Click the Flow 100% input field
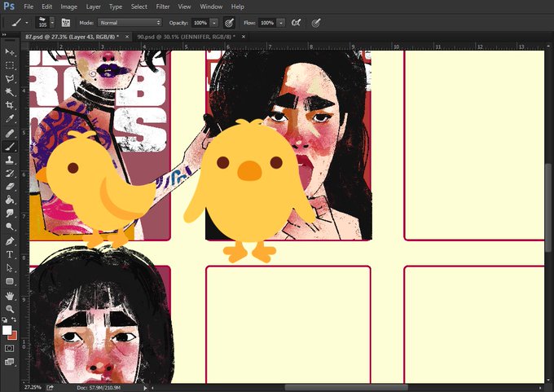This screenshot has width=554, height=392. 267,23
